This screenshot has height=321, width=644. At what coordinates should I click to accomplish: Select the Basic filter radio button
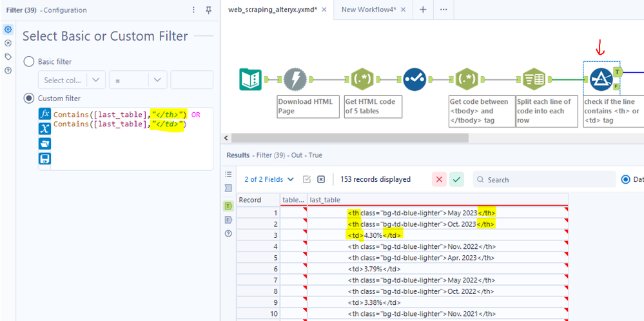[x=29, y=62]
